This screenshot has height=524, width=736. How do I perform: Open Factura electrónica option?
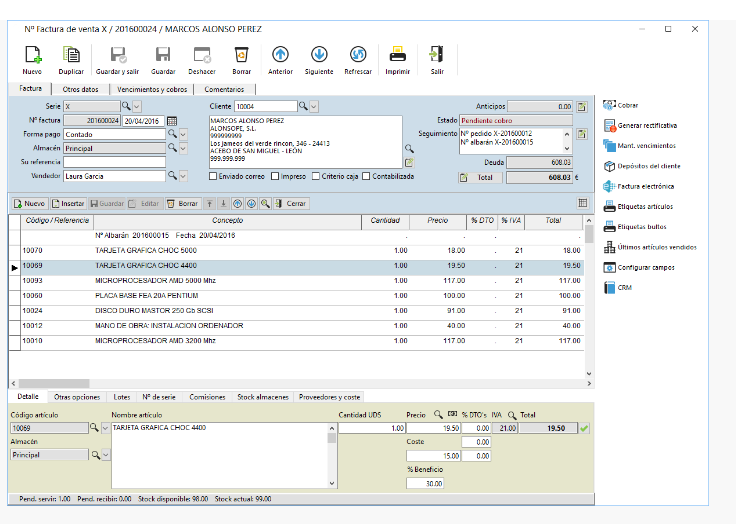click(638, 186)
